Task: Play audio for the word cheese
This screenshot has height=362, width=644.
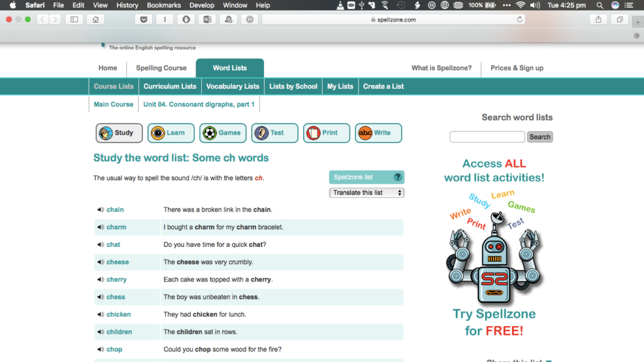Action: click(101, 262)
